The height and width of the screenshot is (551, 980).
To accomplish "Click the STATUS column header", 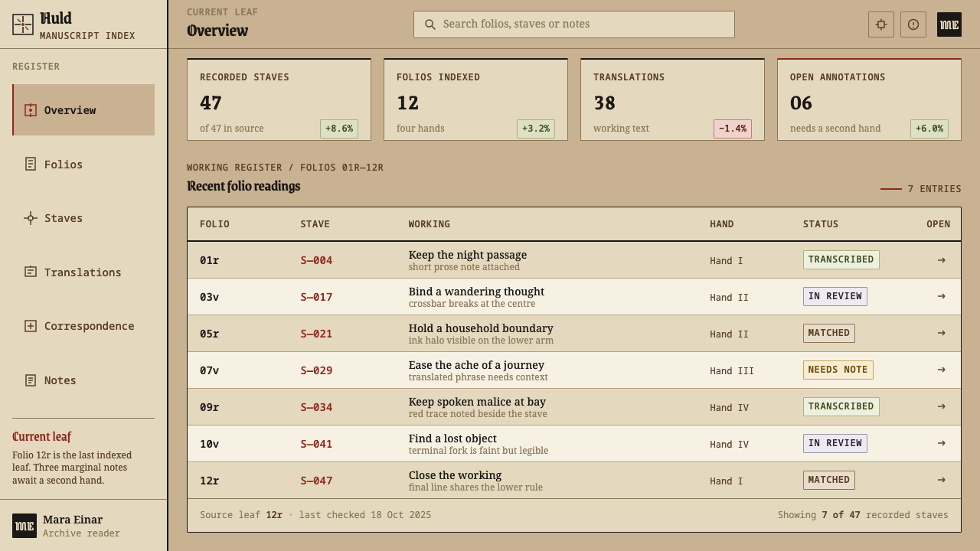I will (821, 224).
